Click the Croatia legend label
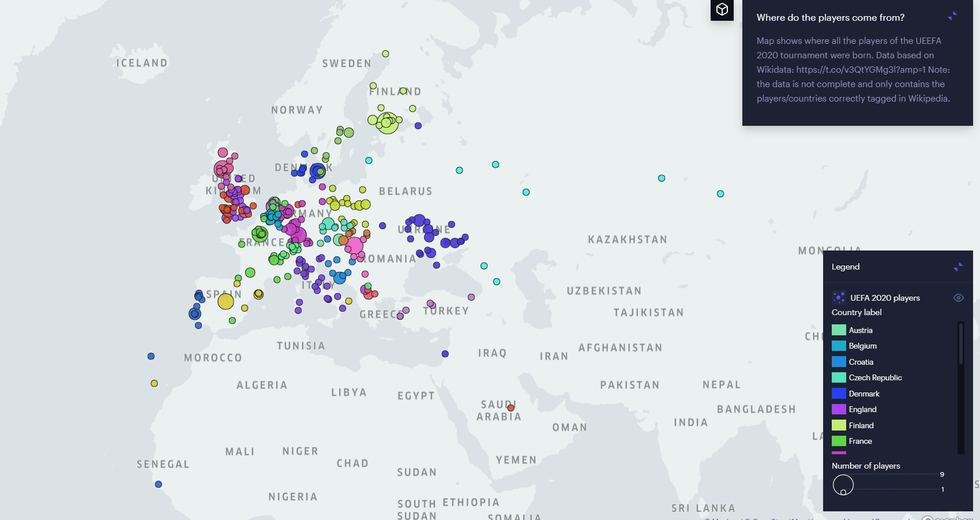 click(861, 362)
